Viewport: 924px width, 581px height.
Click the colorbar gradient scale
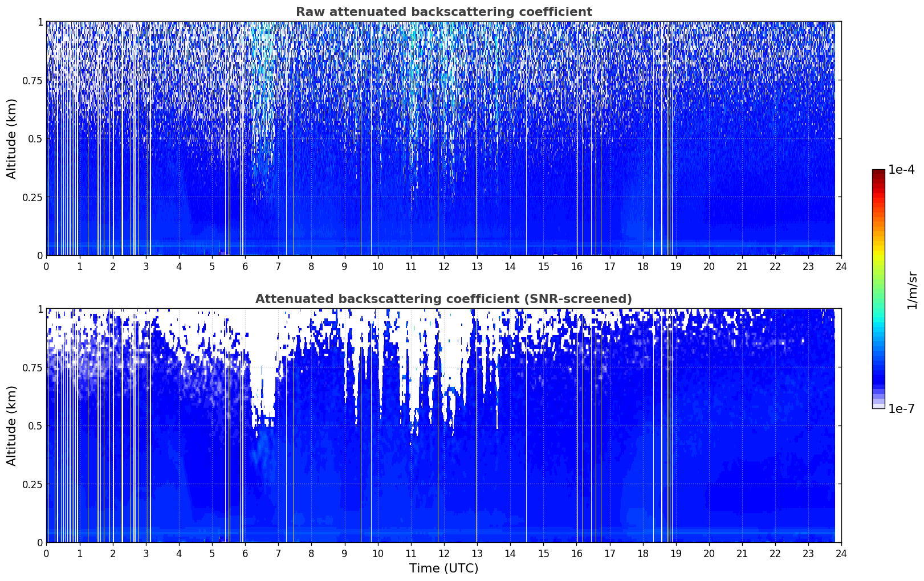[x=878, y=289]
